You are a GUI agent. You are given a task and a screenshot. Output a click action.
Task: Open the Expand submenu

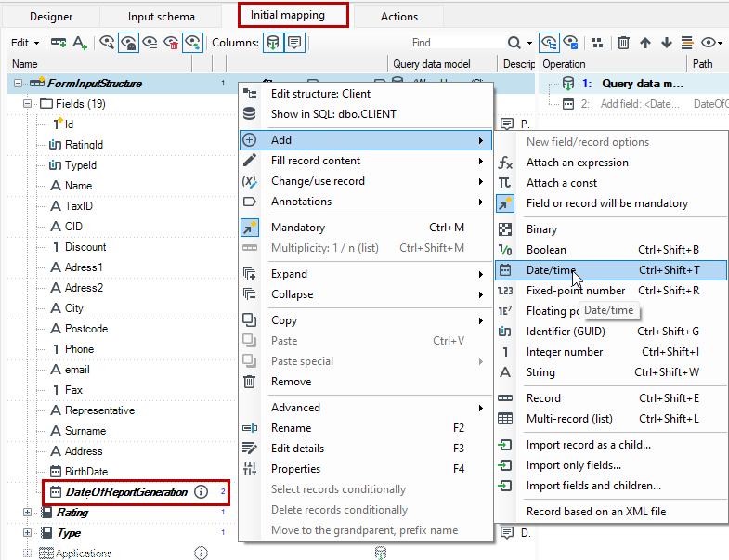(366, 274)
